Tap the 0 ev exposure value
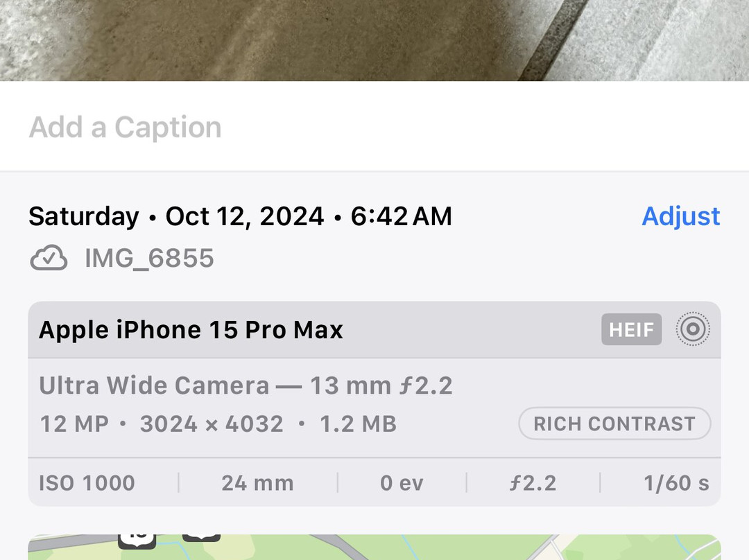 [x=402, y=483]
